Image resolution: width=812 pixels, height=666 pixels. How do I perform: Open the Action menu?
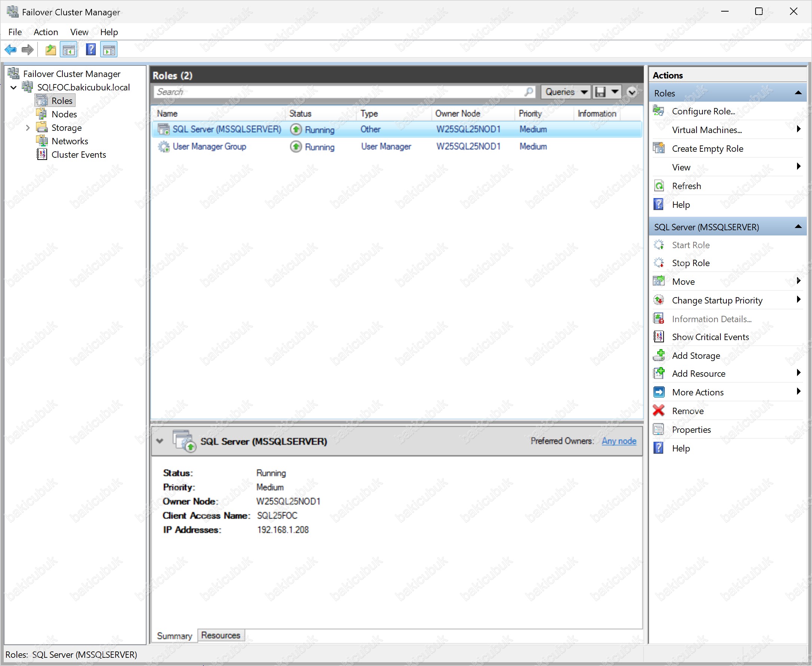coord(46,32)
